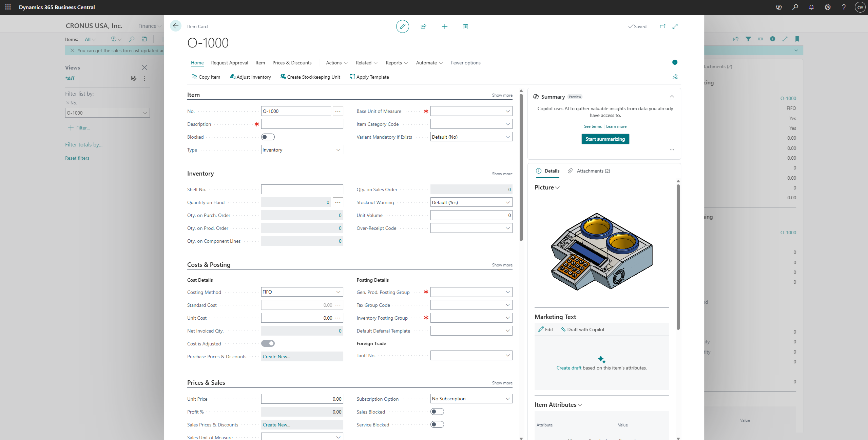The width and height of the screenshot is (868, 440).
Task: Click the Description input field
Action: (302, 124)
